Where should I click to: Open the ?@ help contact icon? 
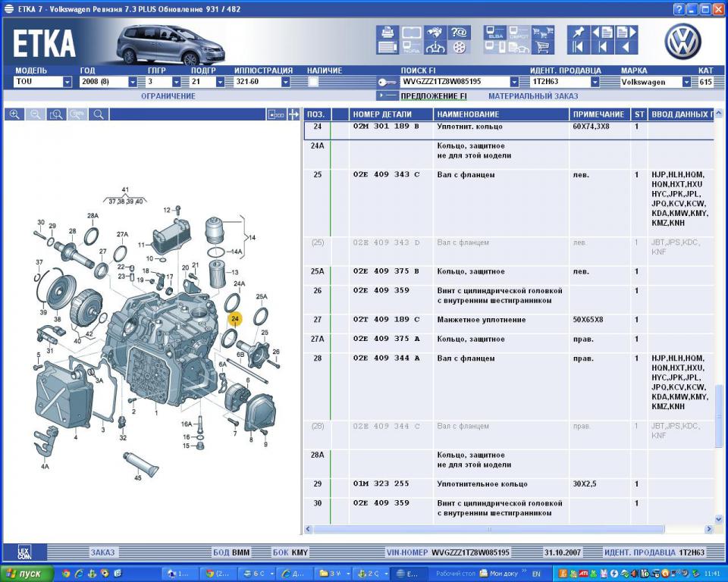[x=459, y=32]
